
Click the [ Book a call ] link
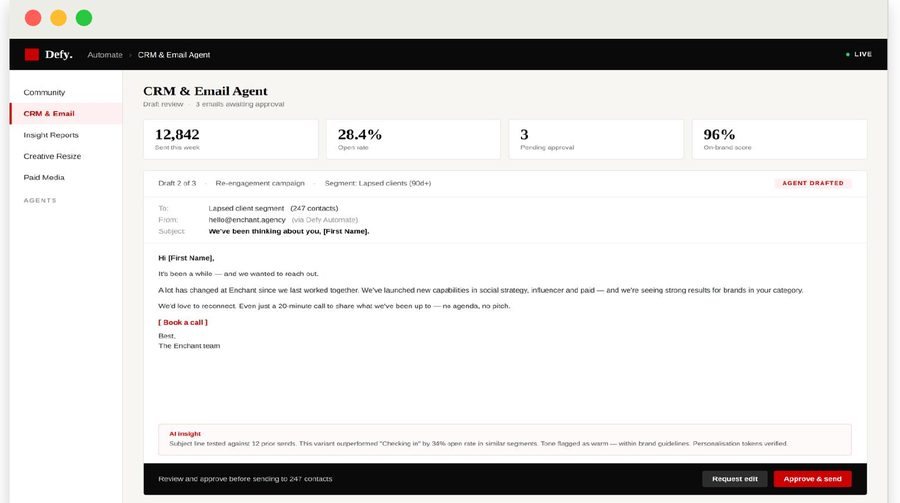(183, 323)
